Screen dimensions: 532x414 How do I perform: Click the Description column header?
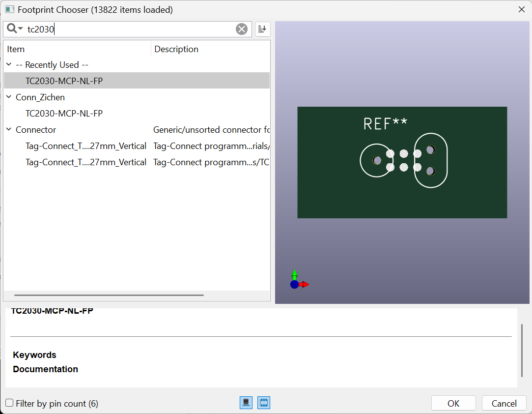tap(210, 49)
